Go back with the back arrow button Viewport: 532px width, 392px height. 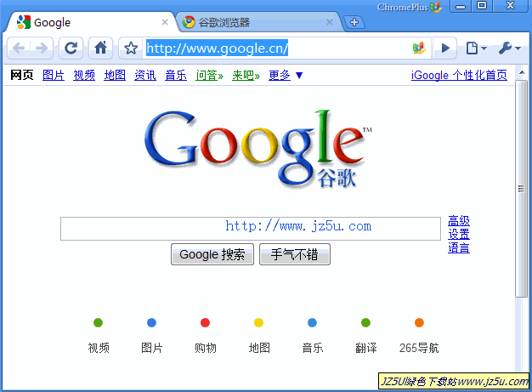pyautogui.click(x=19, y=48)
